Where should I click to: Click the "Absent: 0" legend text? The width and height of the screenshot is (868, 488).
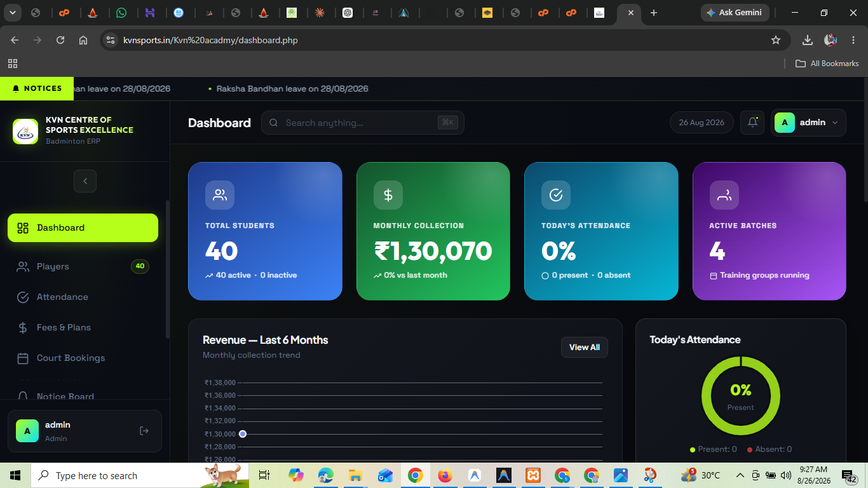(x=773, y=449)
